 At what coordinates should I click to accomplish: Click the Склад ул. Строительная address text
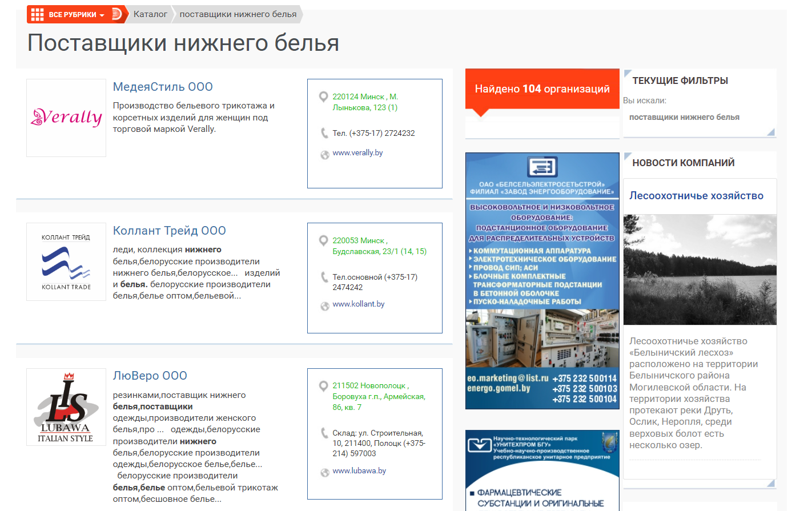(x=379, y=444)
